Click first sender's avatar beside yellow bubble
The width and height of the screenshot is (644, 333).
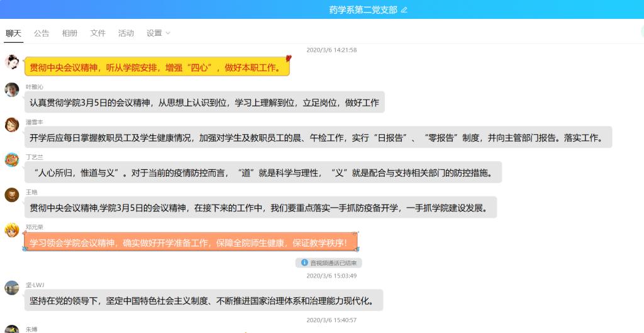tap(12, 62)
